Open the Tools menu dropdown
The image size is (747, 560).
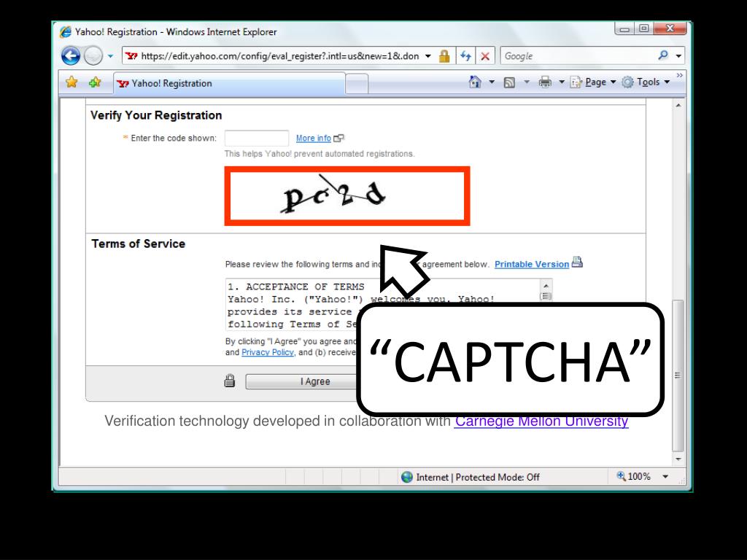[x=646, y=82]
